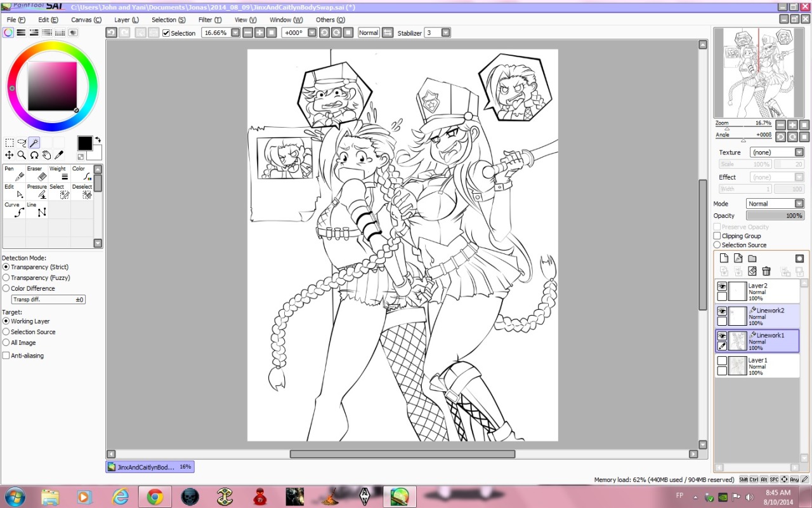
Task: Adjust the layer Opacity slider
Action: tap(775, 216)
